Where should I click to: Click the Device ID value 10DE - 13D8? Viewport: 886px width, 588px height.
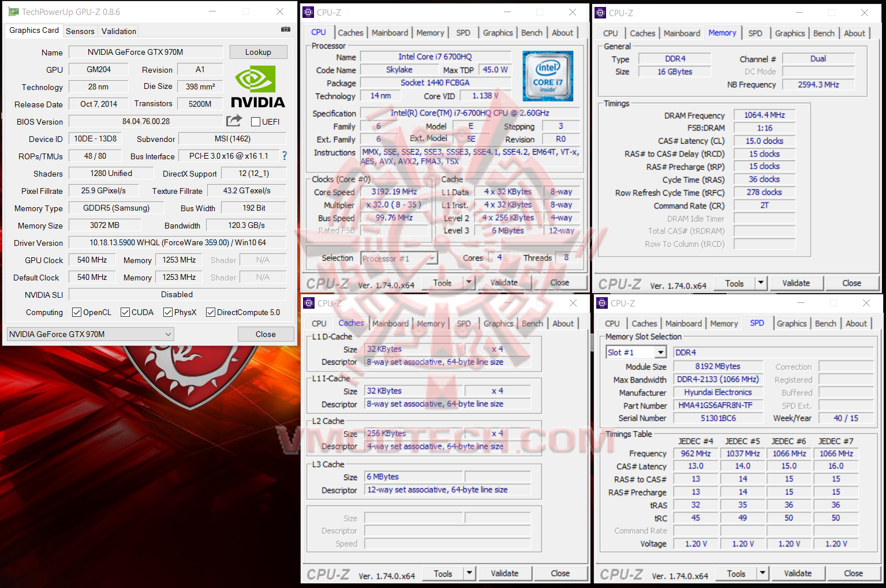point(96,138)
